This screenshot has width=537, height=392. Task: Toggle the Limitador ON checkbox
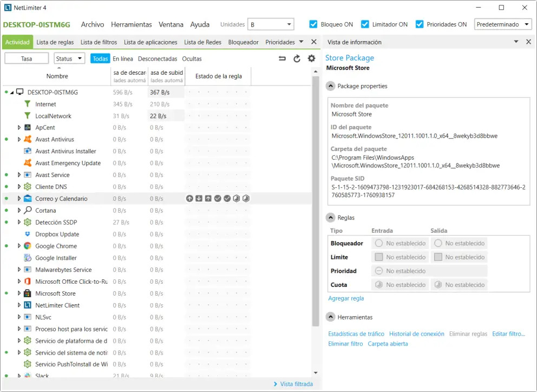(x=365, y=24)
